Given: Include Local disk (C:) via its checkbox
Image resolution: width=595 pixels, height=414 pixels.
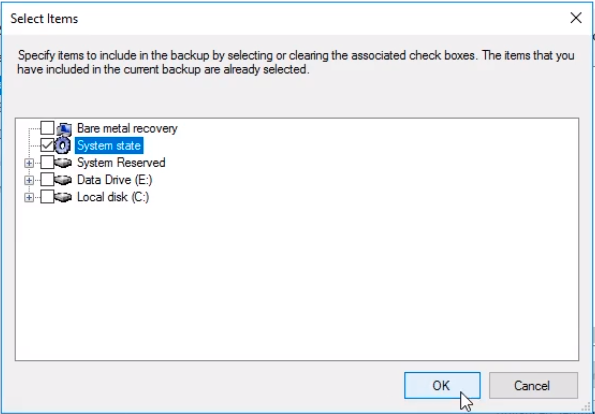Looking at the screenshot, I should click(47, 197).
